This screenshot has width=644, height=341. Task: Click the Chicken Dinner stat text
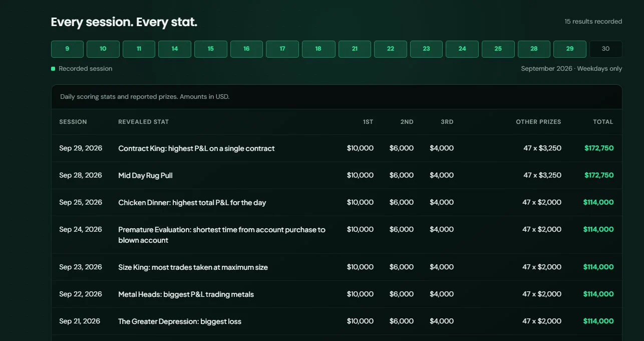192,203
